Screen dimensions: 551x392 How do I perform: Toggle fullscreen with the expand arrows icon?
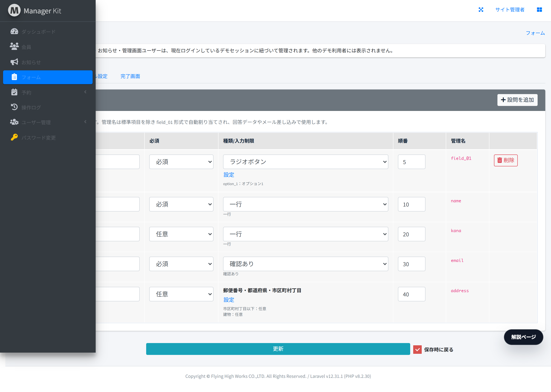[481, 10]
